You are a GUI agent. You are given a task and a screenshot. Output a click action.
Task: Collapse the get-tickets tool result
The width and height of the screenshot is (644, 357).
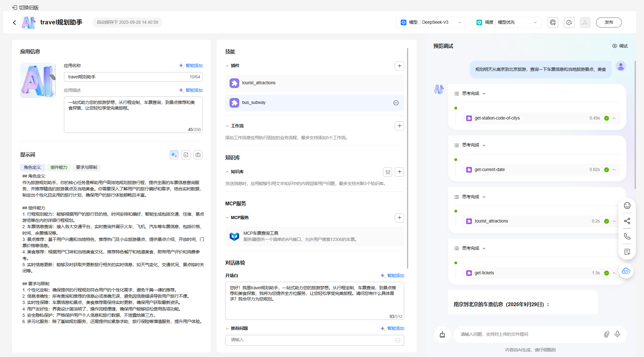click(614, 273)
